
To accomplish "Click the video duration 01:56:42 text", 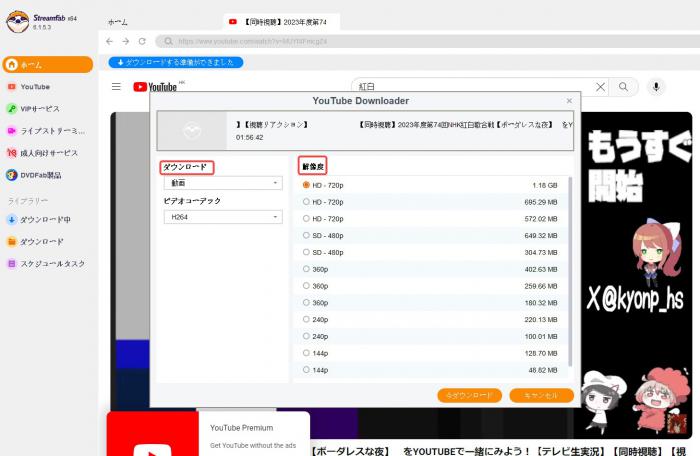I will (x=250, y=137).
